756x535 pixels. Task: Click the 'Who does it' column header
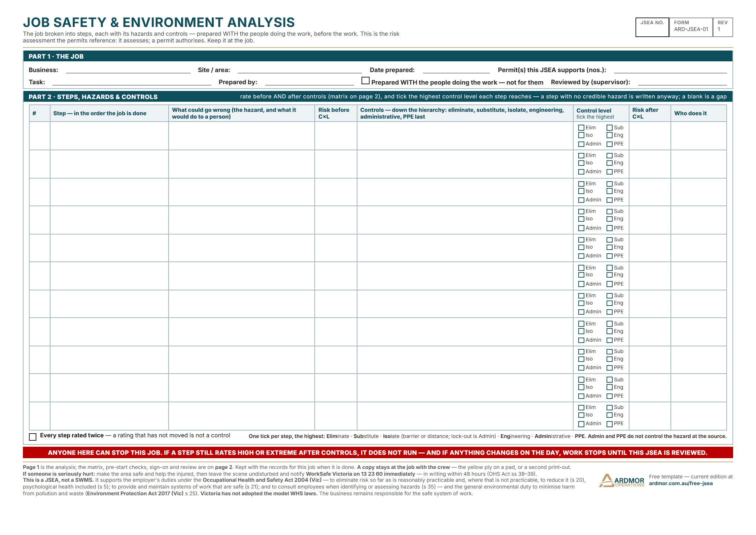click(699, 113)
